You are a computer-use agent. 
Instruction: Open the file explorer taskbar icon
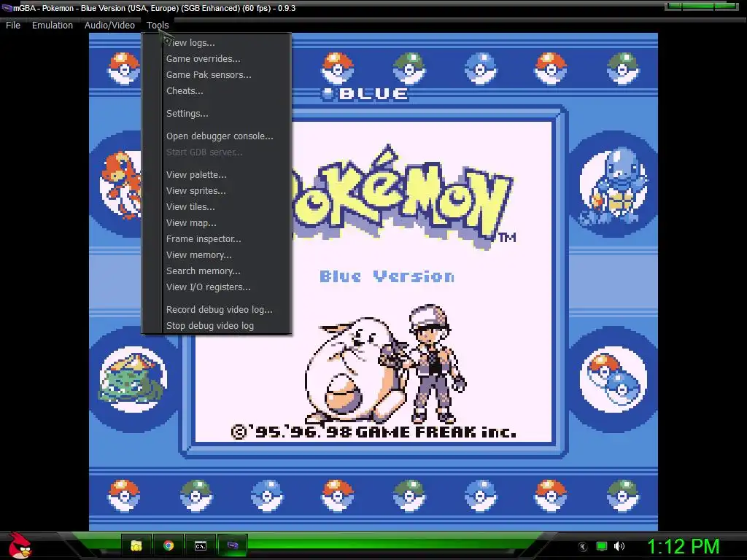[136, 545]
